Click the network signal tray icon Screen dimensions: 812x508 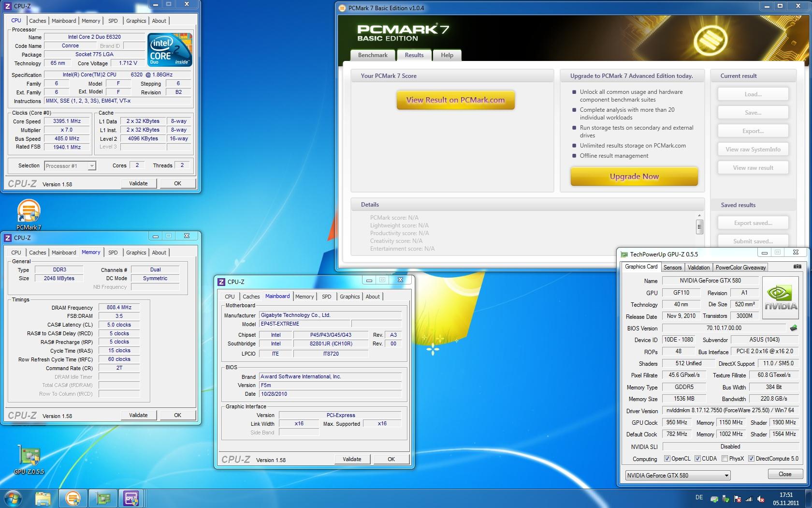[749, 499]
